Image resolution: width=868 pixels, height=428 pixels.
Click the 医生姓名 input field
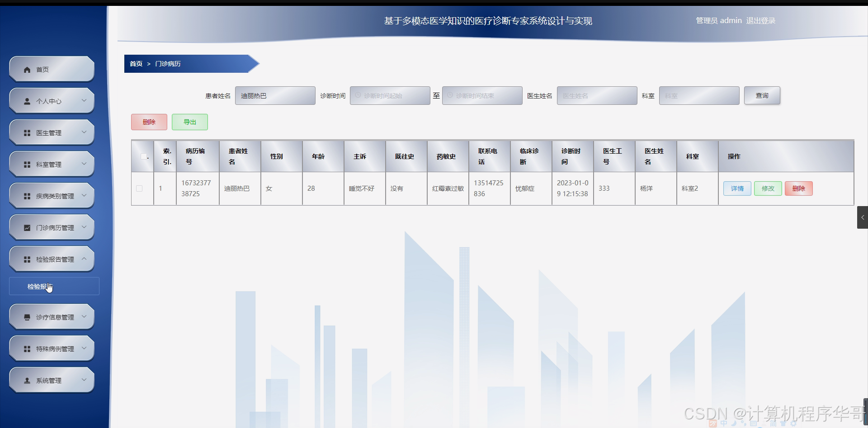597,95
